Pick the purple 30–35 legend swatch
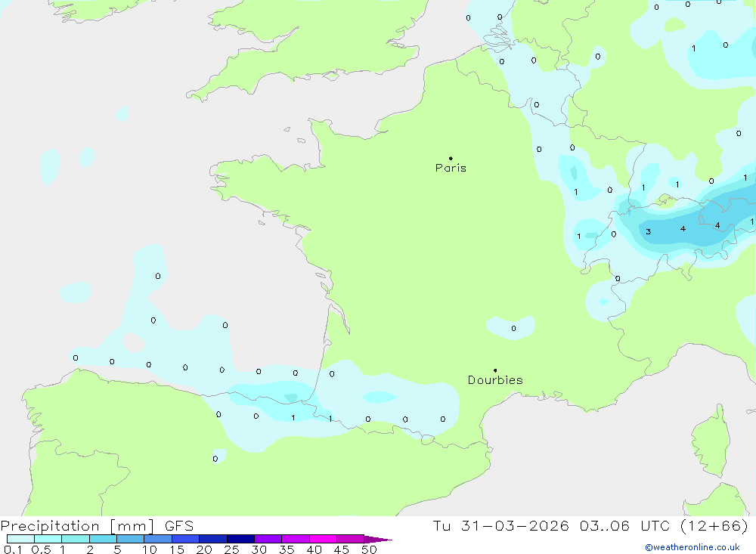The height and width of the screenshot is (554, 756). [x=268, y=539]
